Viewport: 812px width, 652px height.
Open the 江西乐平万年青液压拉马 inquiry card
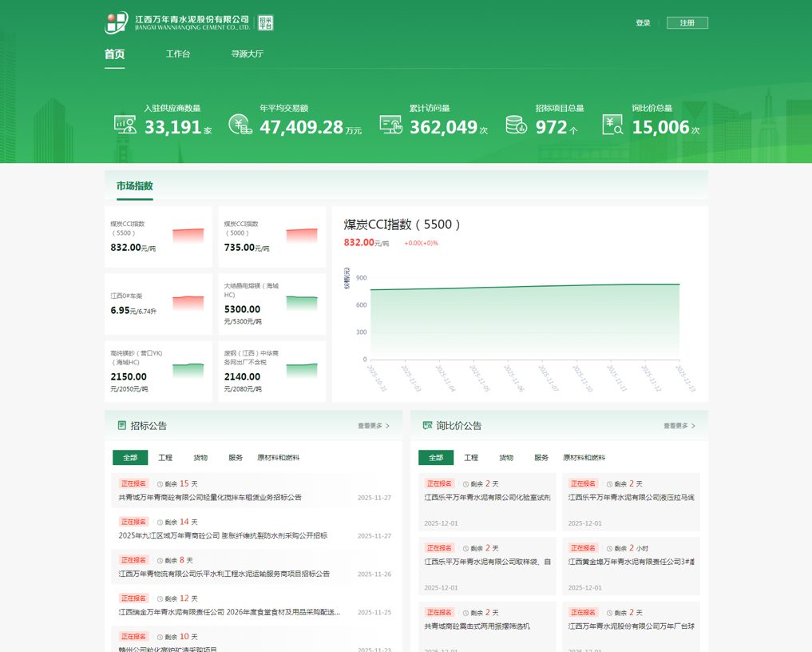(x=632, y=502)
